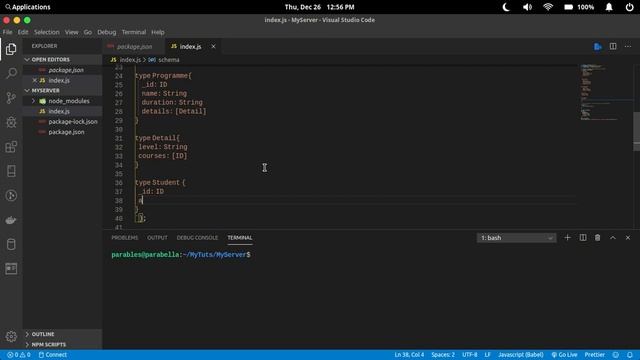Open system volume speaker icon

(527, 7)
